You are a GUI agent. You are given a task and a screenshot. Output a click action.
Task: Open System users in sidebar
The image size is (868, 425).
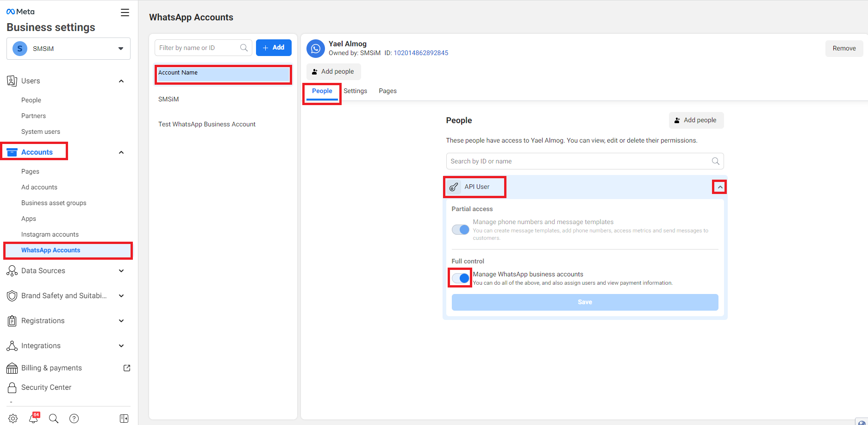pyautogui.click(x=41, y=131)
